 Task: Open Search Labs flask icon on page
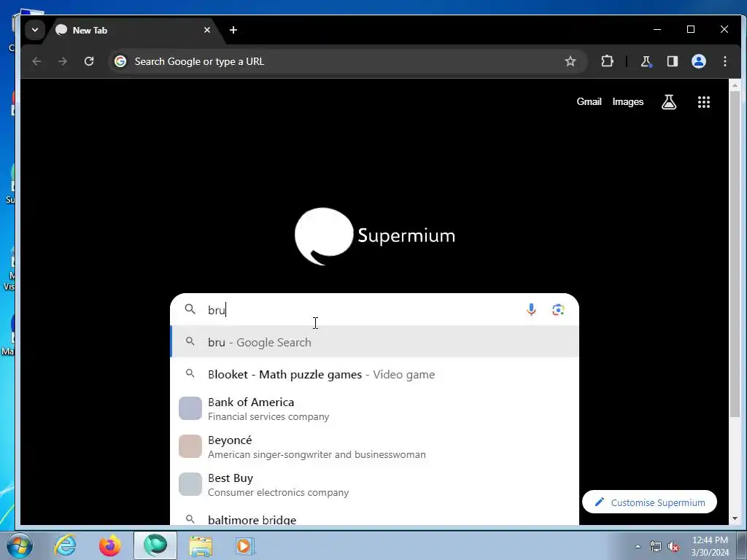click(x=668, y=102)
